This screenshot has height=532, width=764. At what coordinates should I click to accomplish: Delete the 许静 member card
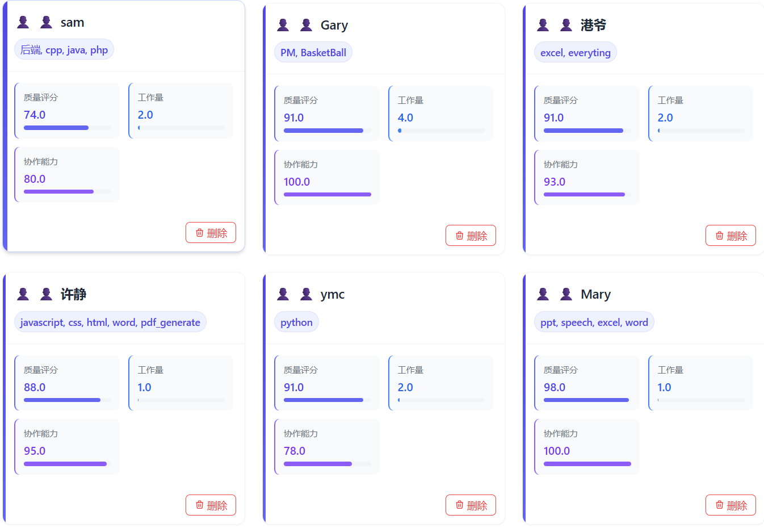pyautogui.click(x=211, y=505)
